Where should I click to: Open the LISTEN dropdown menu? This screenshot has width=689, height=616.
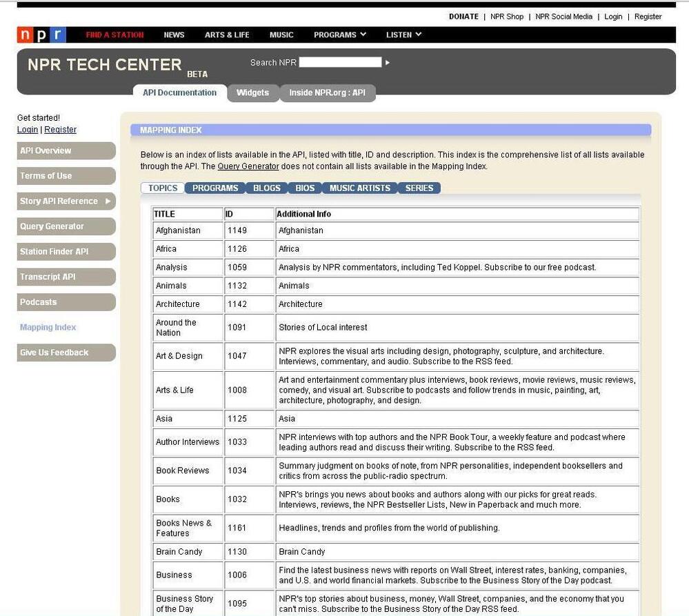click(403, 34)
